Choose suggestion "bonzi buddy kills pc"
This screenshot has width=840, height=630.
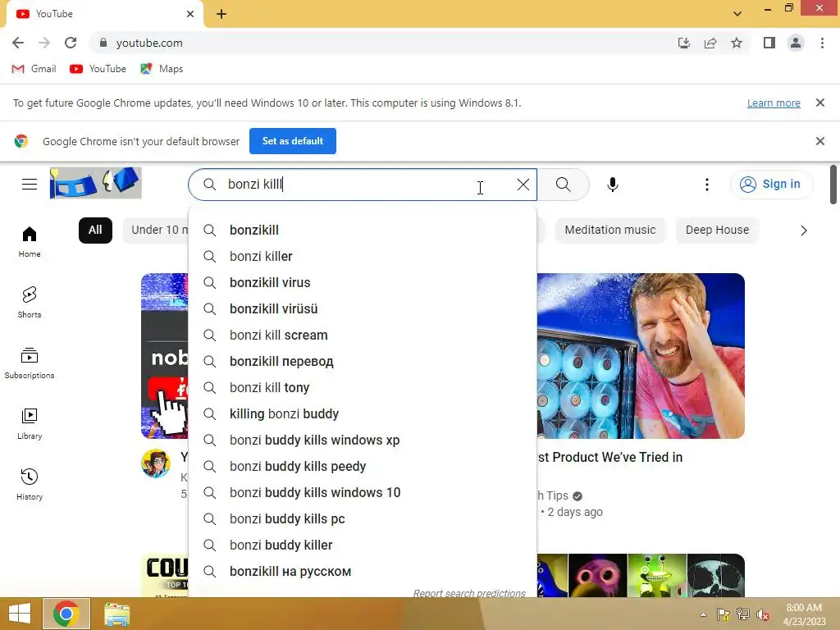pyautogui.click(x=363, y=518)
